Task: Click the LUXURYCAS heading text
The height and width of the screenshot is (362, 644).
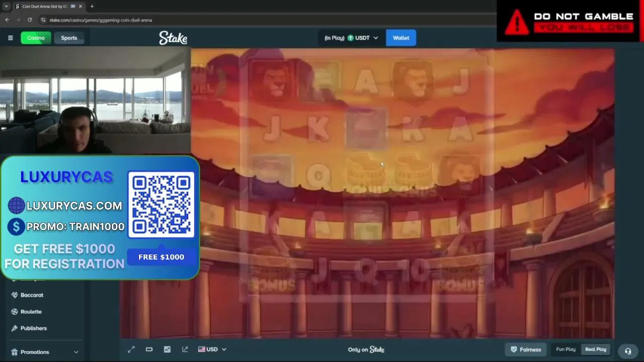Action: pos(66,177)
